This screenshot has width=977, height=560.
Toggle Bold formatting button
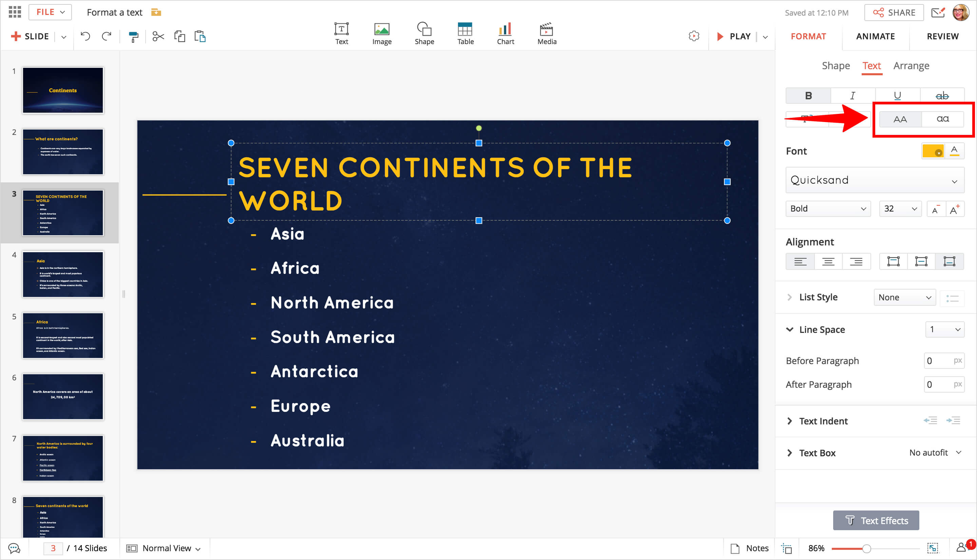point(808,96)
